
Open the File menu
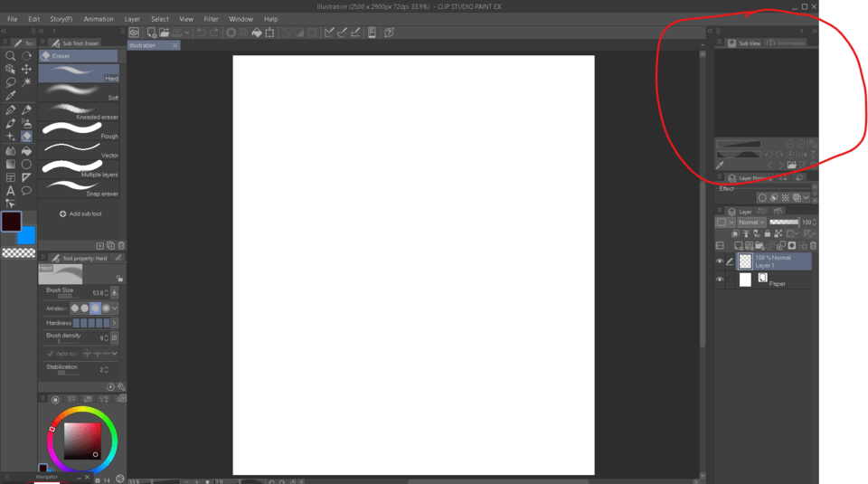pyautogui.click(x=12, y=19)
